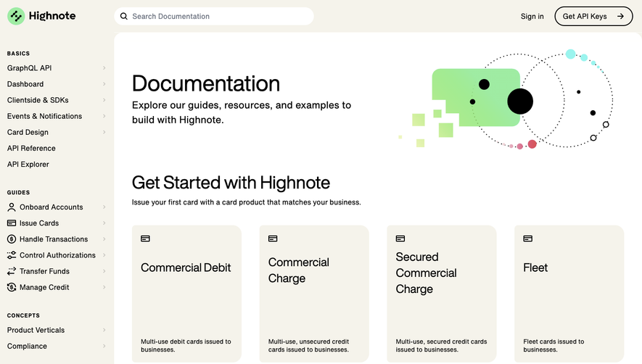Click the Manage Credit icon
Viewport: 642px width, 364px height.
(x=12, y=287)
